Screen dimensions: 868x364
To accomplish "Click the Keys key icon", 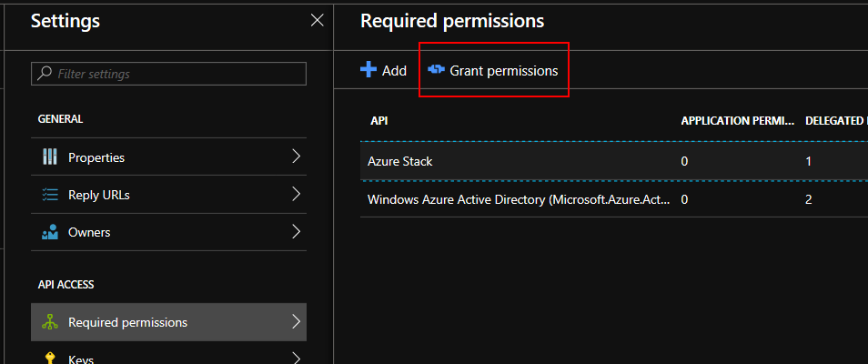I will coord(50,358).
